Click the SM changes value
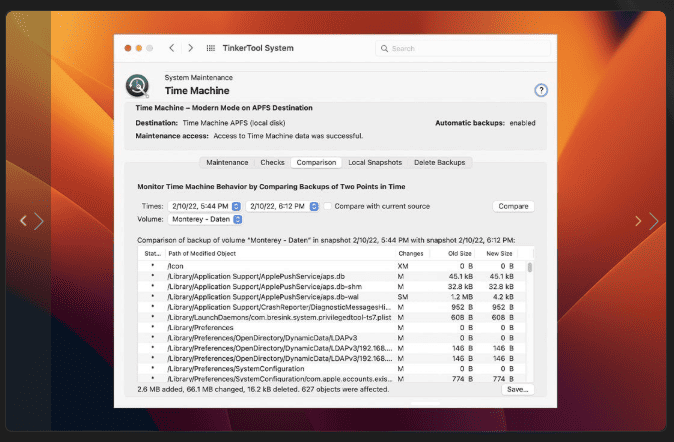The width and height of the screenshot is (674, 442). (403, 297)
